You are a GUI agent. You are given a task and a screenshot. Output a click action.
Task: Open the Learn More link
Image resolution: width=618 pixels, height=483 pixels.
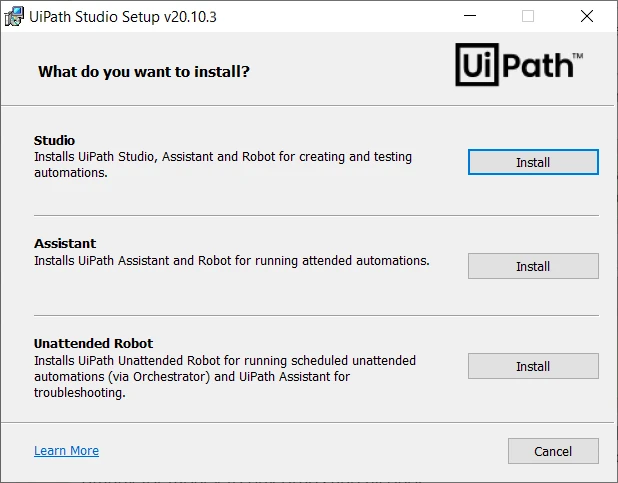coord(66,451)
